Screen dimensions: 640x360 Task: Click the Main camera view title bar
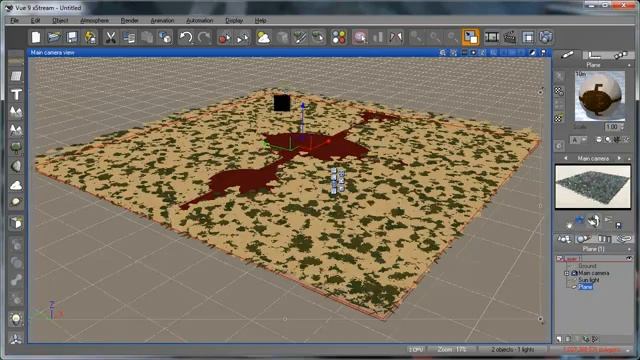[x=289, y=53]
